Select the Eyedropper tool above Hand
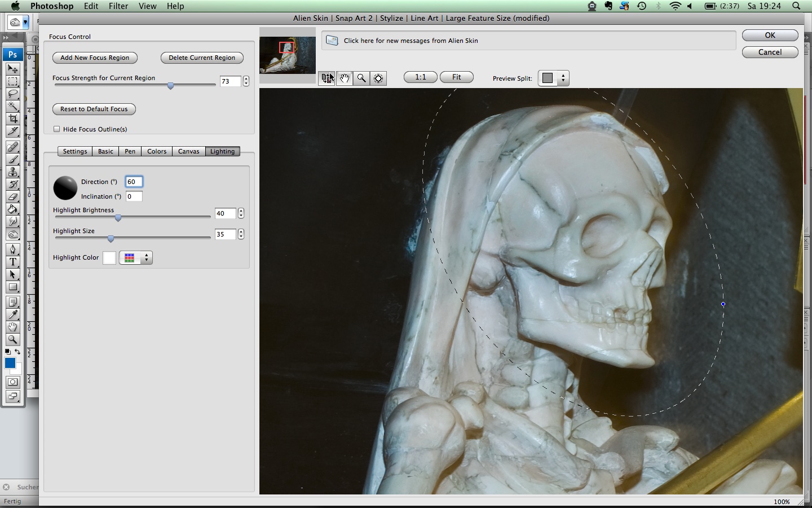 pyautogui.click(x=12, y=315)
